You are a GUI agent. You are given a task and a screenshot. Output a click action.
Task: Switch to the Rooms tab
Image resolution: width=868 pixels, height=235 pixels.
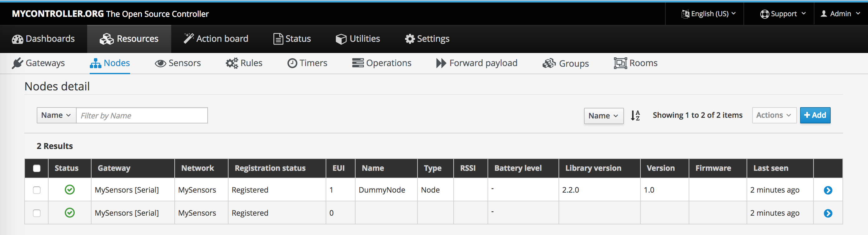click(635, 63)
